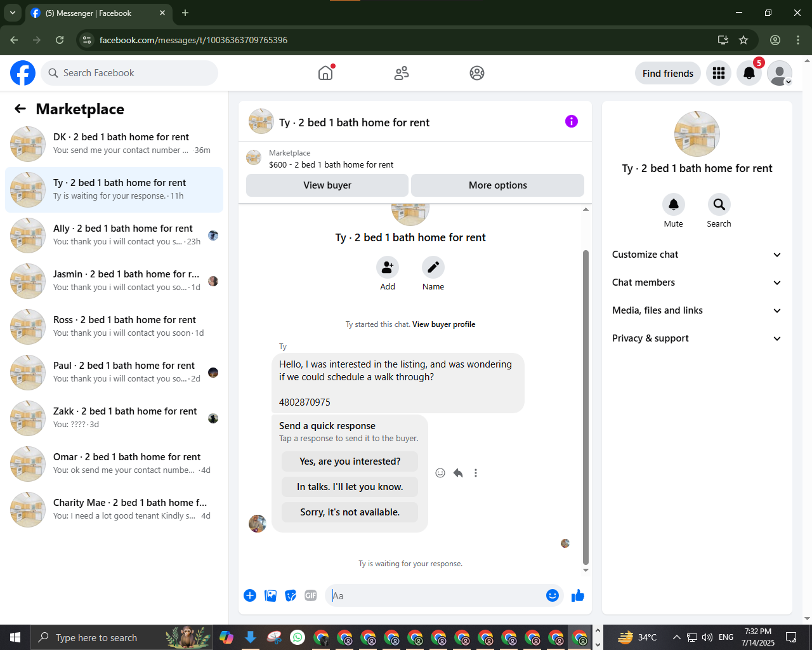Open the Charity Mae rental conversation
The height and width of the screenshot is (650, 812).
tap(114, 510)
